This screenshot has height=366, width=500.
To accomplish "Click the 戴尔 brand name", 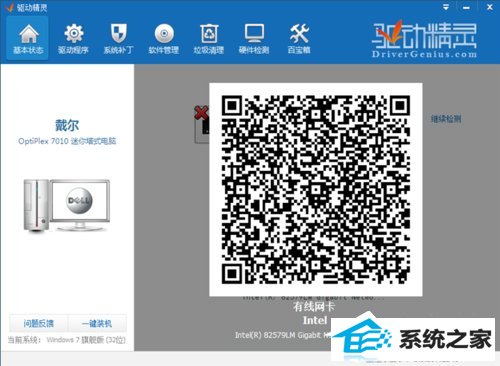I will pos(67,125).
